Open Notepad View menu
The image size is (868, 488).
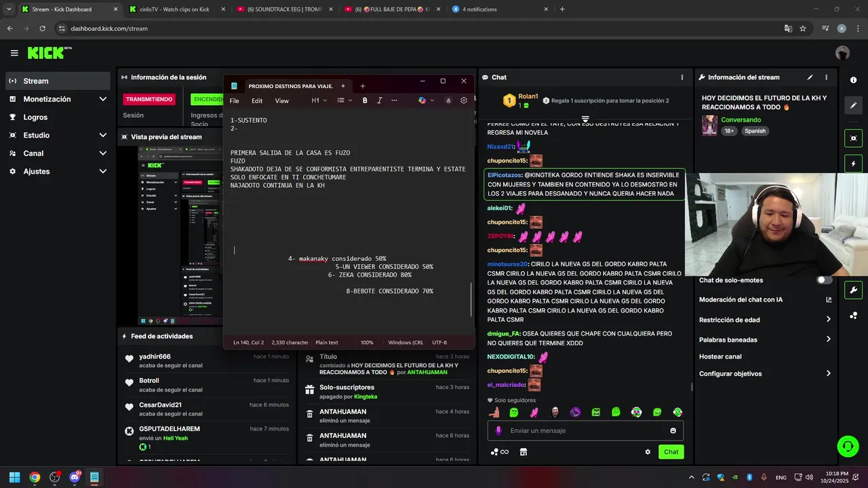pos(281,100)
